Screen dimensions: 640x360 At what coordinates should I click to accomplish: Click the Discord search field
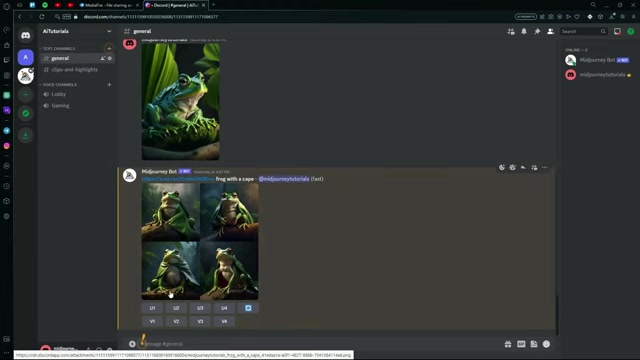click(583, 31)
